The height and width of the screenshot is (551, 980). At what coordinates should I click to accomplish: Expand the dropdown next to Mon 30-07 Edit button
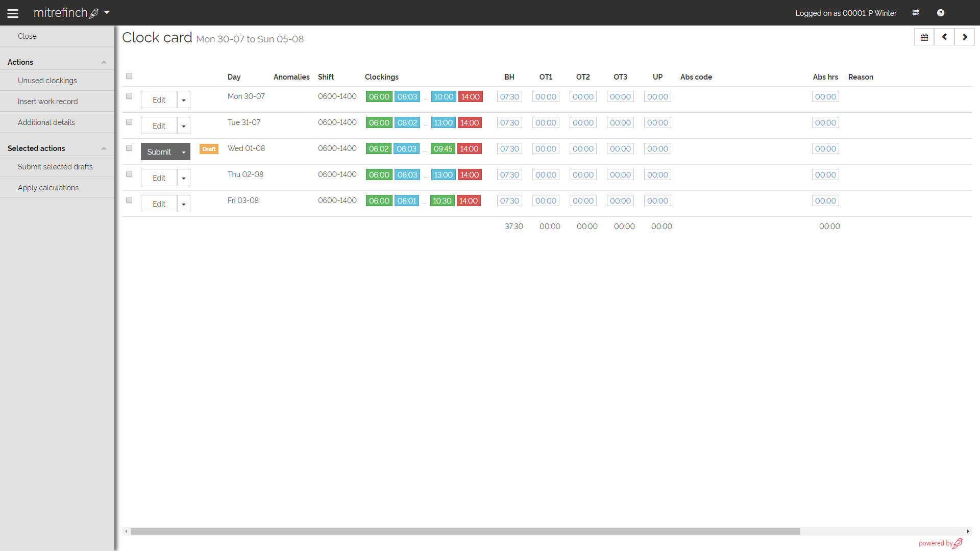183,99
